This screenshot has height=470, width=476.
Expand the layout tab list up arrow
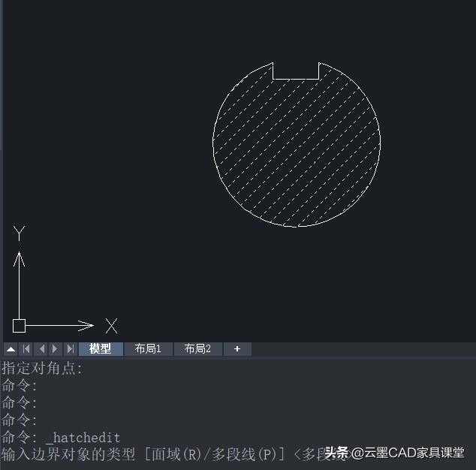click(x=11, y=349)
